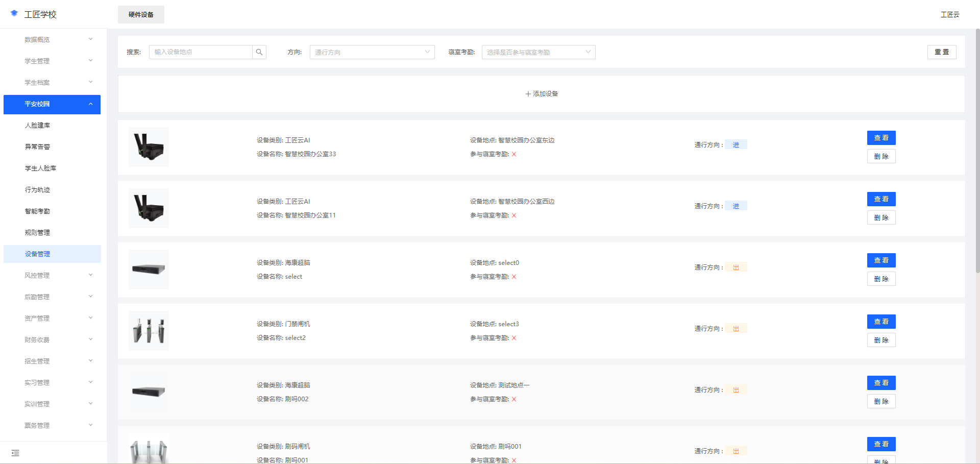Open the 寝室考勤 selection dropdown
This screenshot has height=464, width=980.
538,52
